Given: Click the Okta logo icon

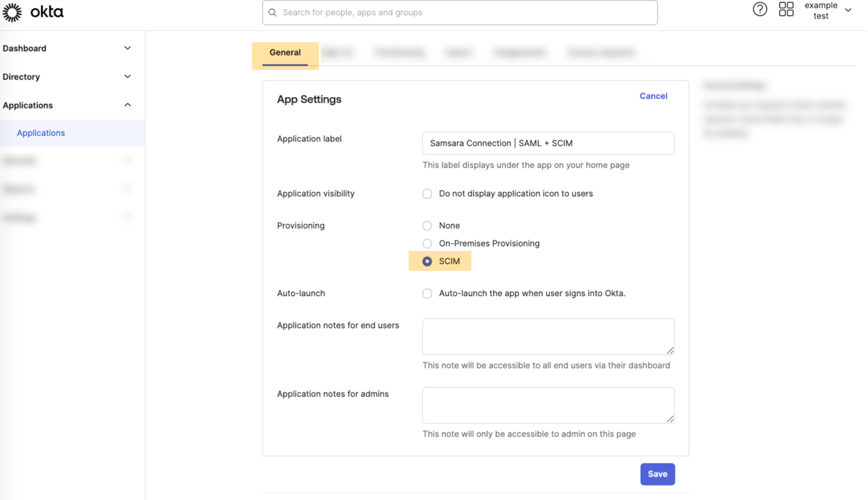Looking at the screenshot, I should click(x=12, y=12).
